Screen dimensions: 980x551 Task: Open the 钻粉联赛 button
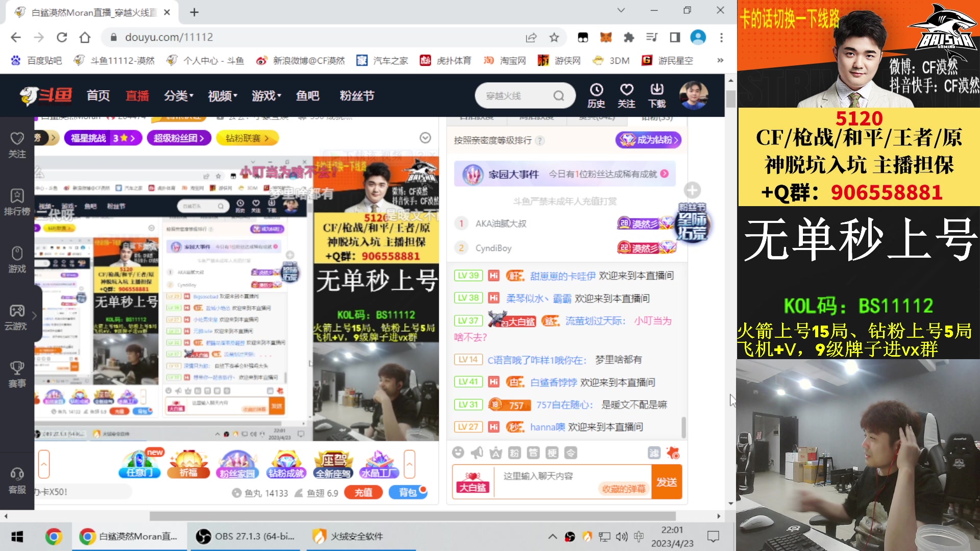click(x=247, y=138)
